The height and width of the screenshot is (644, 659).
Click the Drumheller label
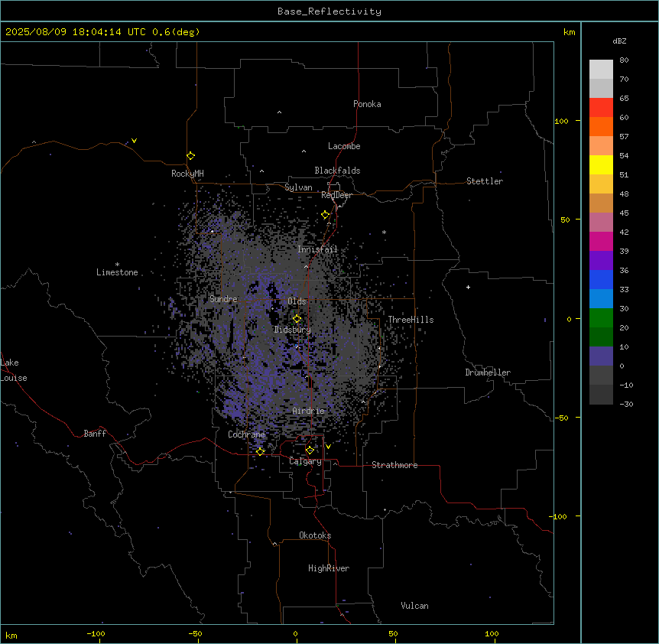click(488, 372)
